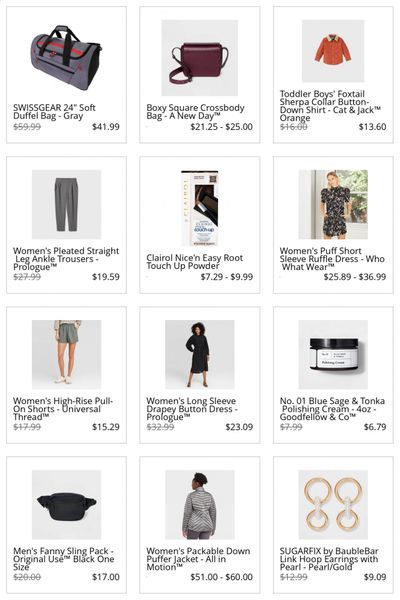Select the burgundy Boxy Square Crossbody Bag photo

[x=199, y=58]
